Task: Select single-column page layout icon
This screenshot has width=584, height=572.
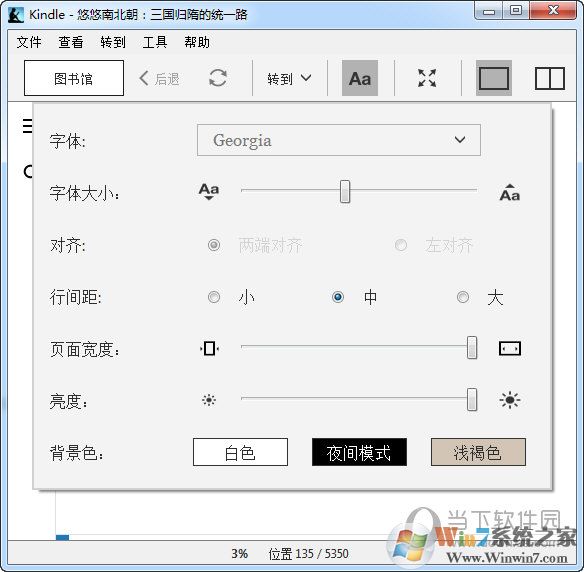Action: (494, 78)
